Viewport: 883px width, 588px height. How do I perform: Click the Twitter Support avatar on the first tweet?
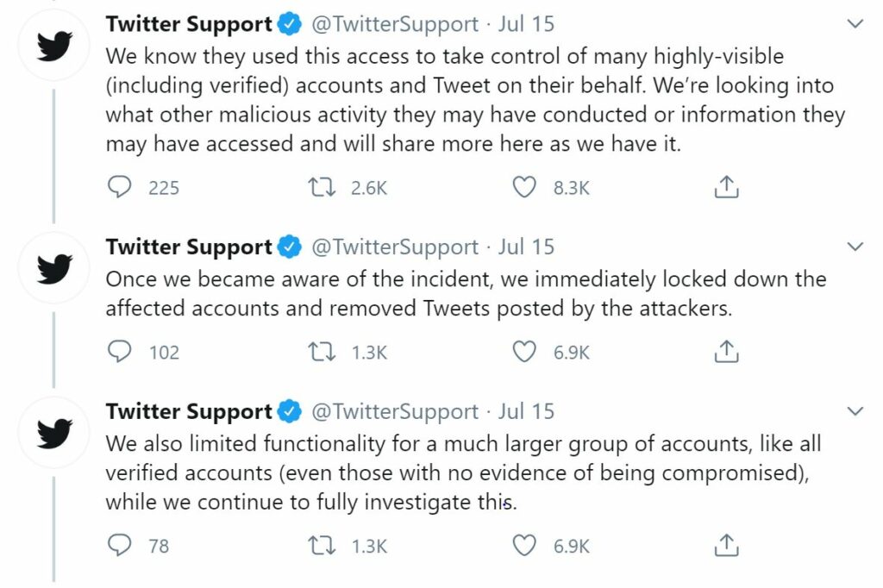coord(53,44)
